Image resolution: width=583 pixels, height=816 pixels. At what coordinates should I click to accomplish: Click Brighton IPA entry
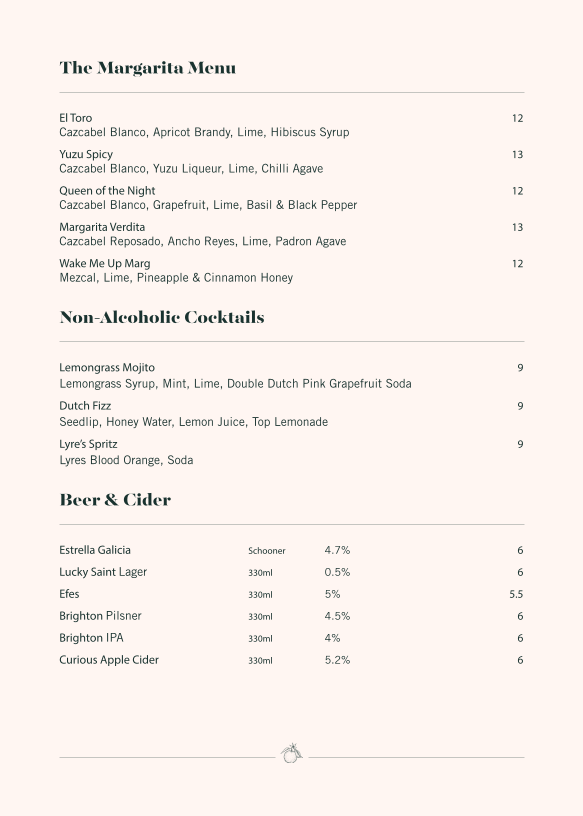pyautogui.click(x=91, y=638)
